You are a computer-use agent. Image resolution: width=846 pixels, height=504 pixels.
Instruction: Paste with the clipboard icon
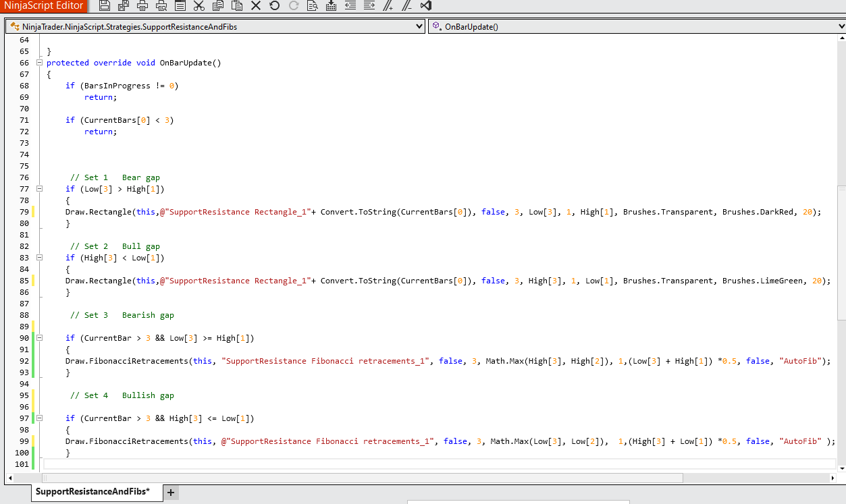[237, 6]
